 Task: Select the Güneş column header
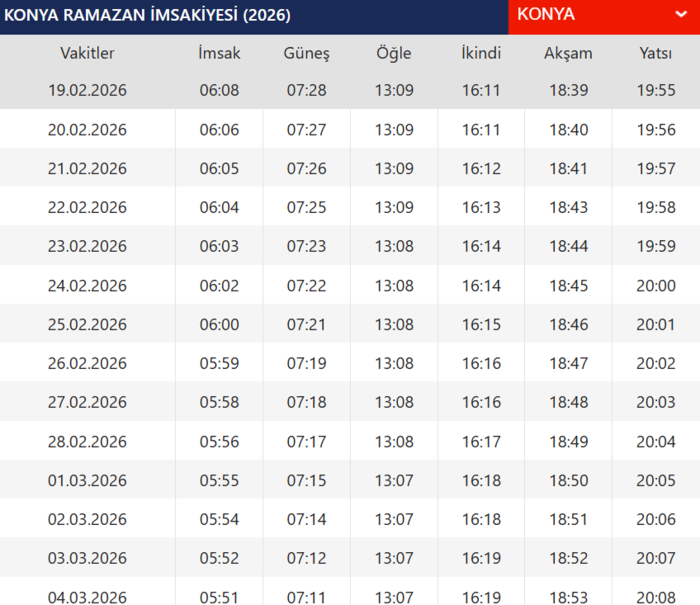pos(306,53)
